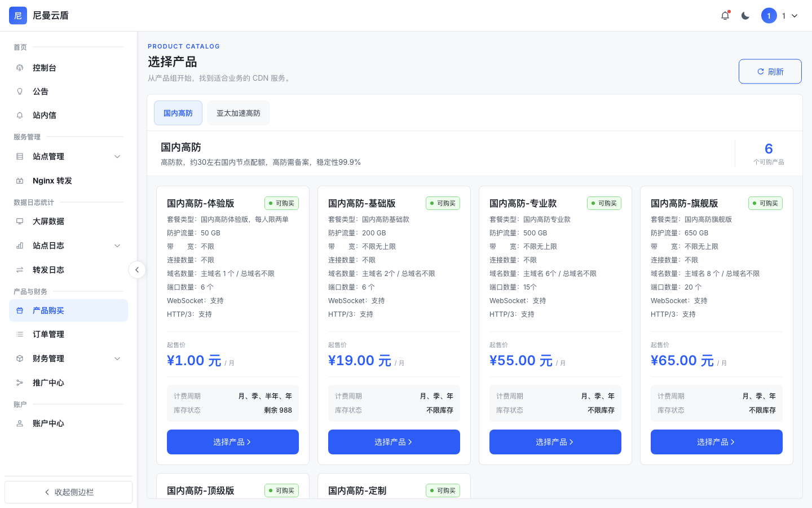Click the 推广中心 share icon
The image size is (812, 508).
pyautogui.click(x=20, y=383)
